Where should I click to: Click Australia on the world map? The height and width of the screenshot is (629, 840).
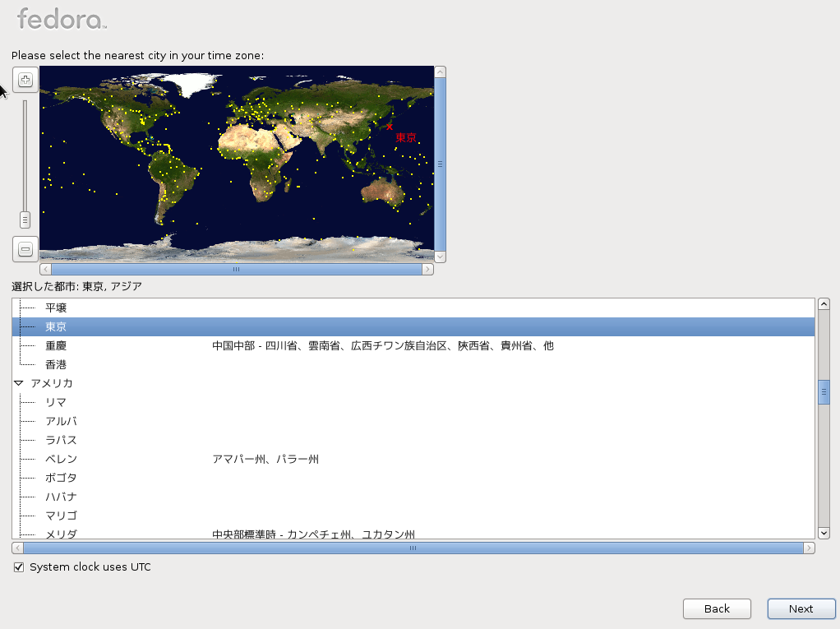382,192
